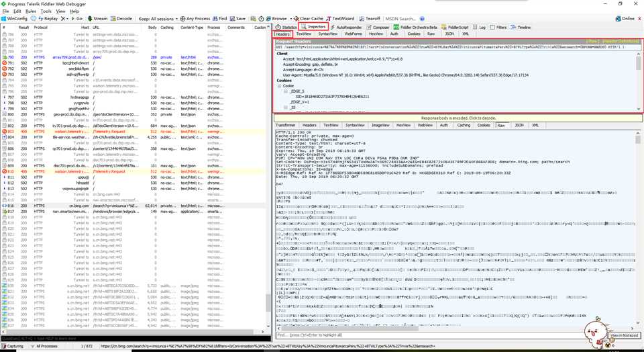Select the response WebView tab
Viewport: 644px width, 352px height.
(x=425, y=125)
